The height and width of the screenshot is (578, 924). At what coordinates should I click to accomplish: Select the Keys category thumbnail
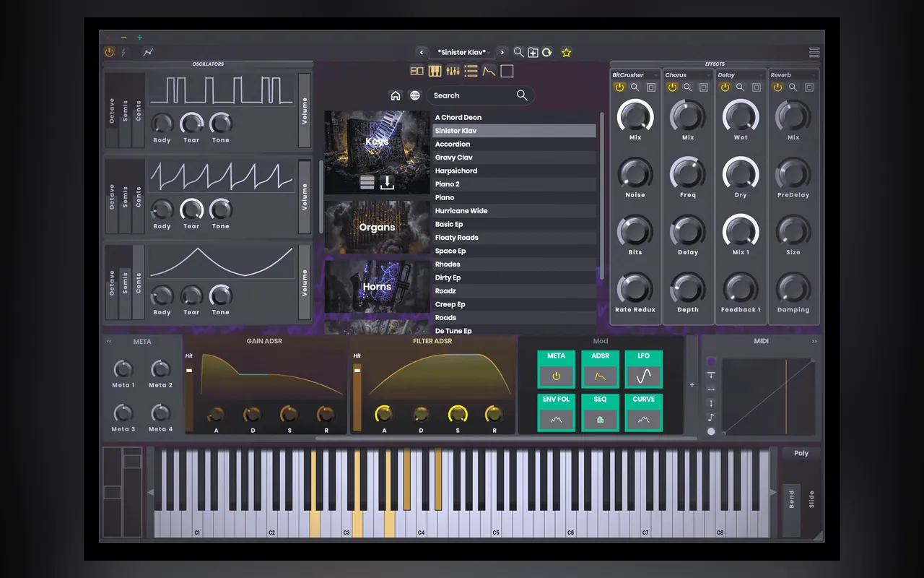pyautogui.click(x=377, y=152)
